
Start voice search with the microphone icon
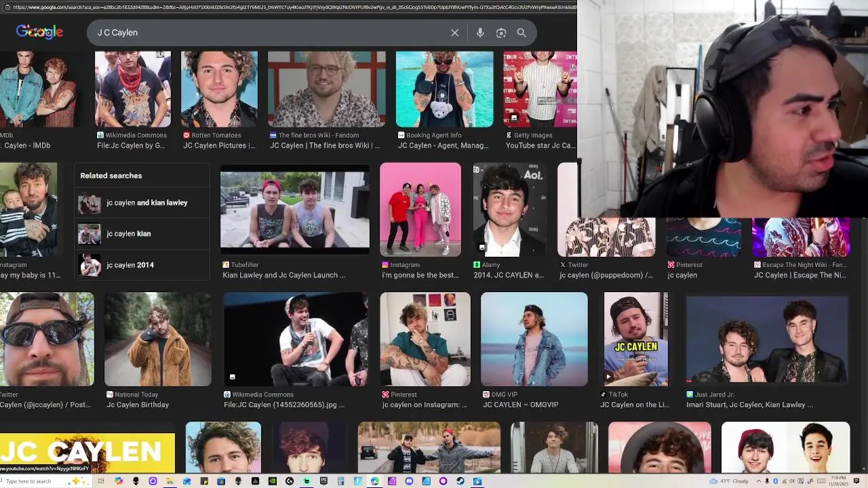[x=480, y=33]
